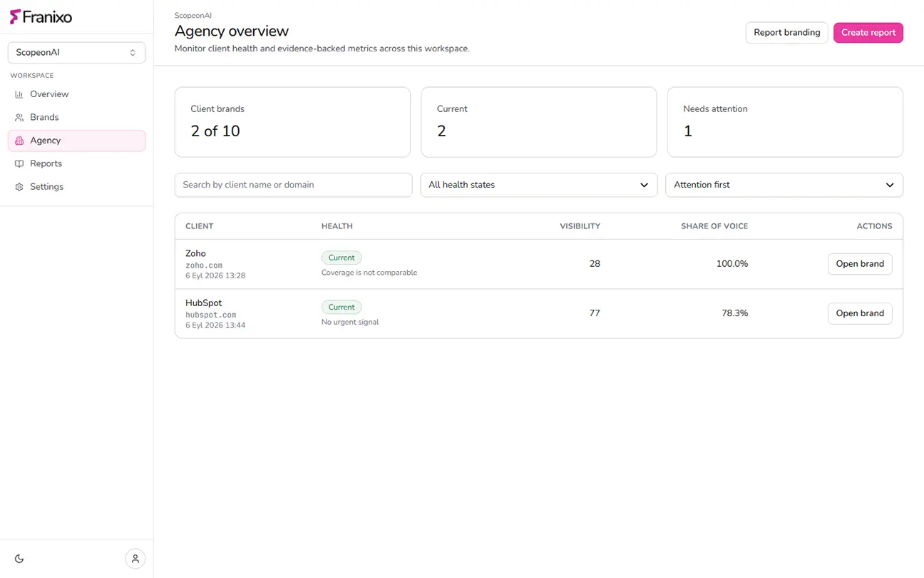The height and width of the screenshot is (578, 924).
Task: Click the Visibility column header
Action: [580, 226]
